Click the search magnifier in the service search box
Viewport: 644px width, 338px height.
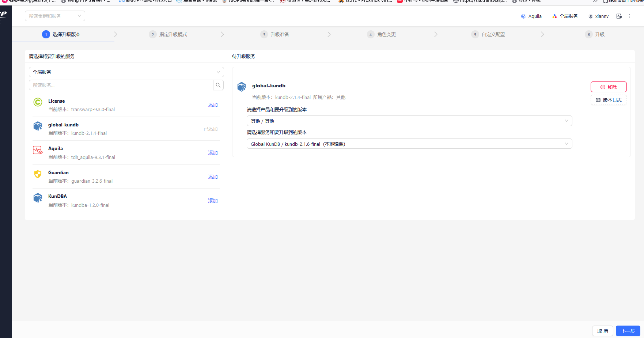pyautogui.click(x=218, y=85)
